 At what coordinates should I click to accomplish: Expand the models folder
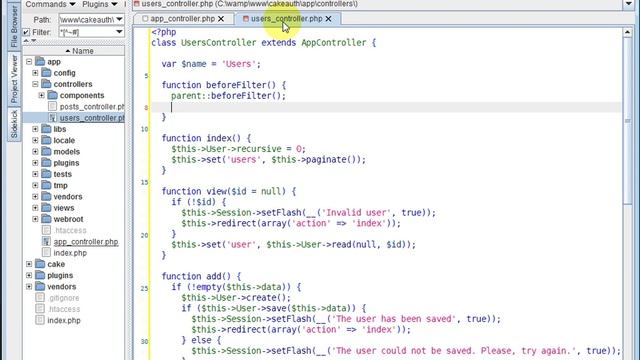[35, 151]
